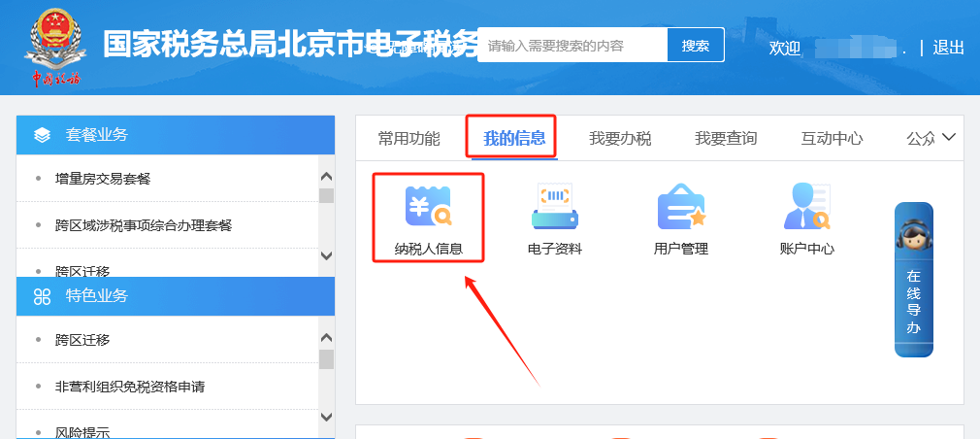Switch to the 常用功能 tab
Viewport: 980px width, 439px height.
(x=408, y=139)
